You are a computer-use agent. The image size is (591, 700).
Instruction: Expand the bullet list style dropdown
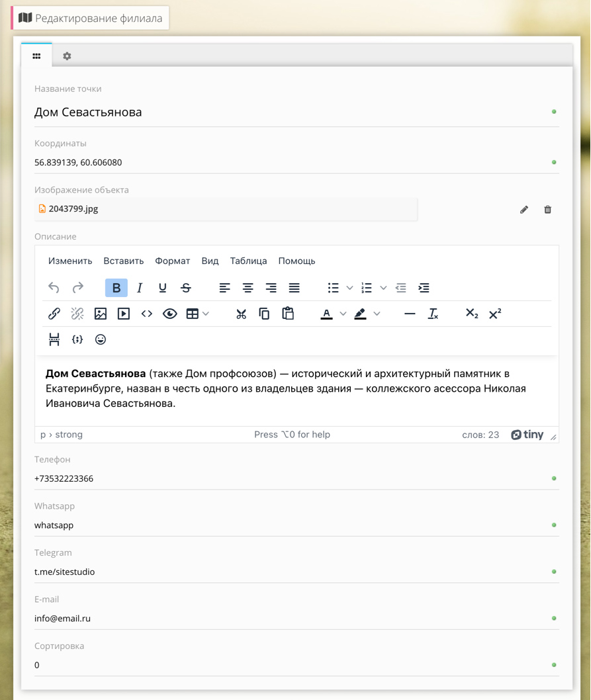point(350,288)
